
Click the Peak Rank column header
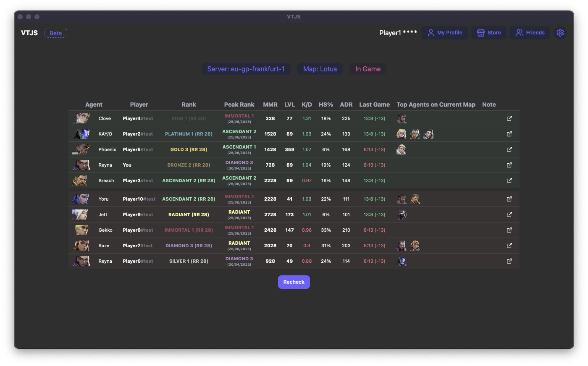coord(239,105)
